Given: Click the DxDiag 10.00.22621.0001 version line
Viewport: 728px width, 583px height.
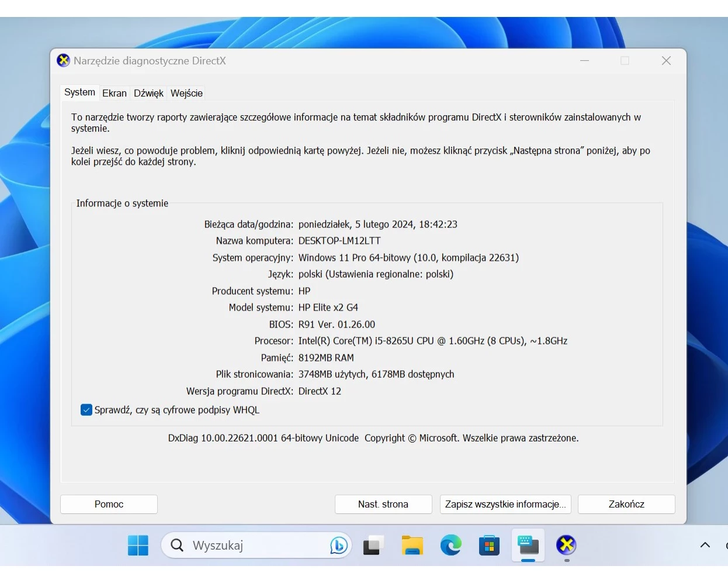Looking at the screenshot, I should point(373,438).
